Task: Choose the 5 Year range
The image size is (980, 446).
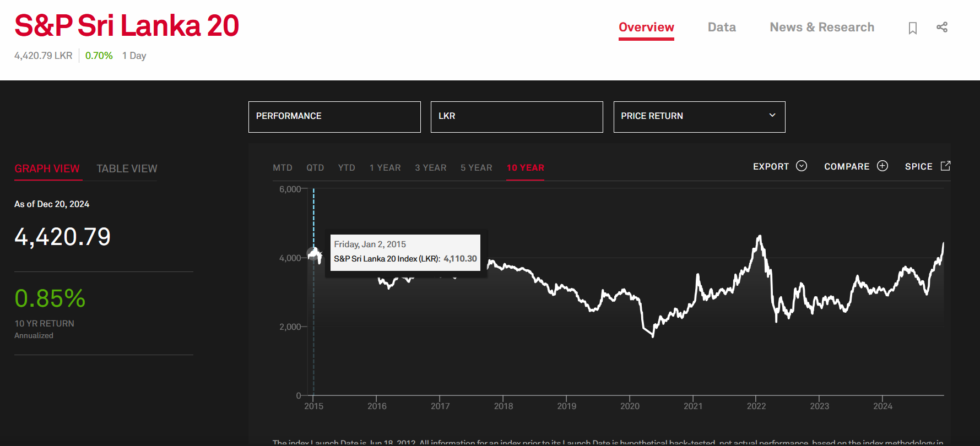Action: click(x=477, y=167)
